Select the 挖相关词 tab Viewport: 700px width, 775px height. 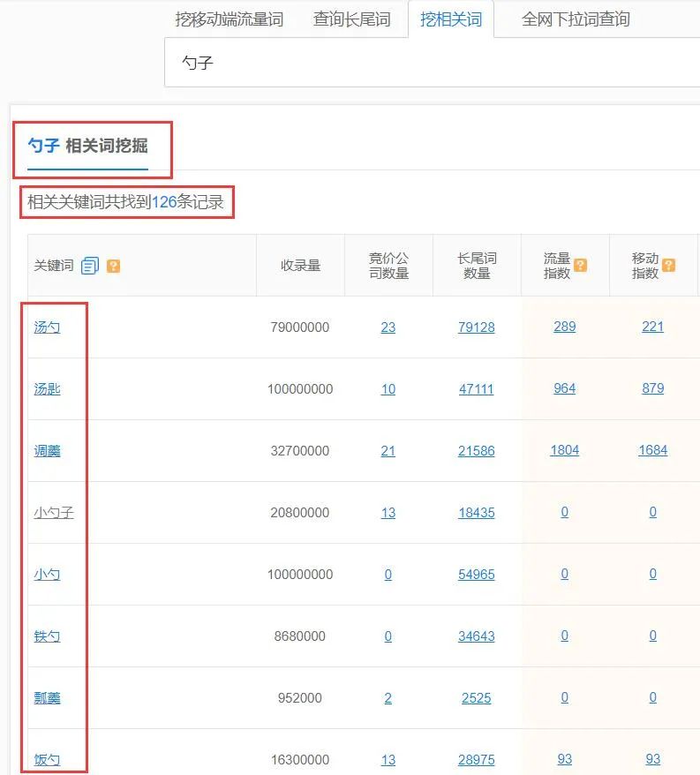tap(451, 19)
